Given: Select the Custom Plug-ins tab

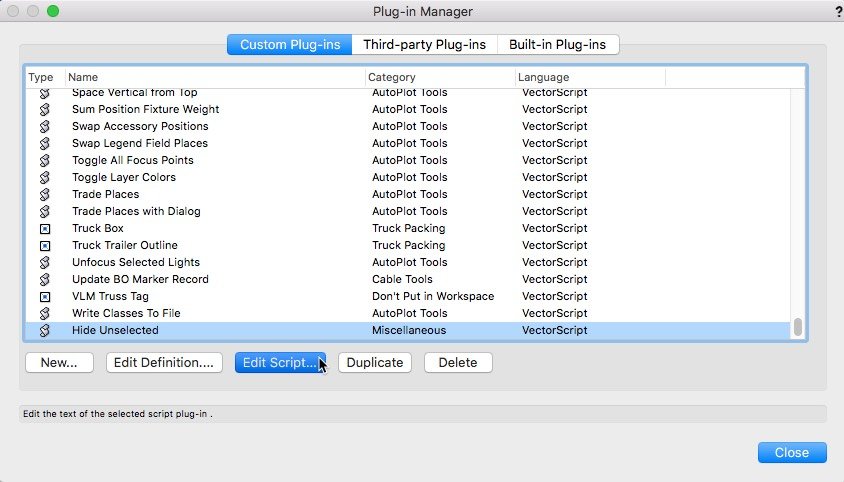Looking at the screenshot, I should (x=289, y=45).
